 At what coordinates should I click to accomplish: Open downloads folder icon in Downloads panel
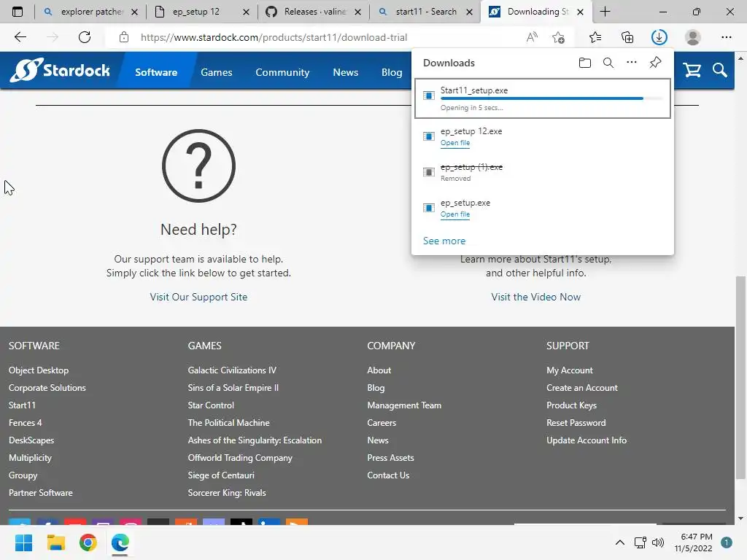click(x=584, y=63)
